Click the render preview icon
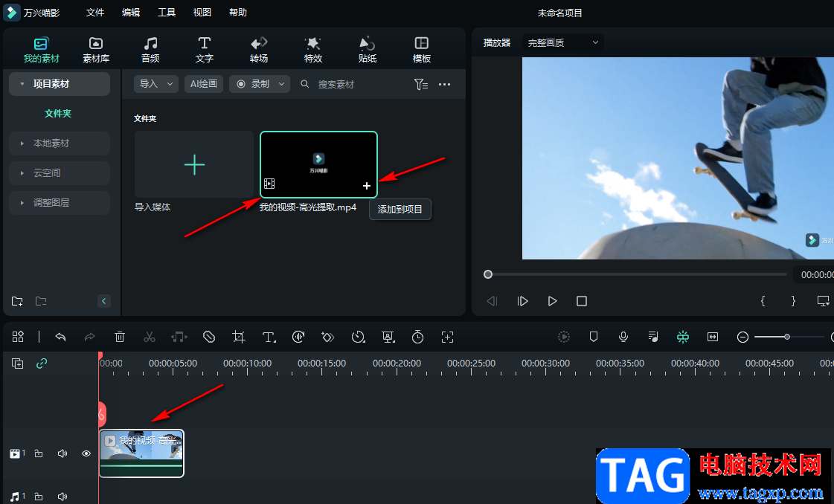 (564, 337)
